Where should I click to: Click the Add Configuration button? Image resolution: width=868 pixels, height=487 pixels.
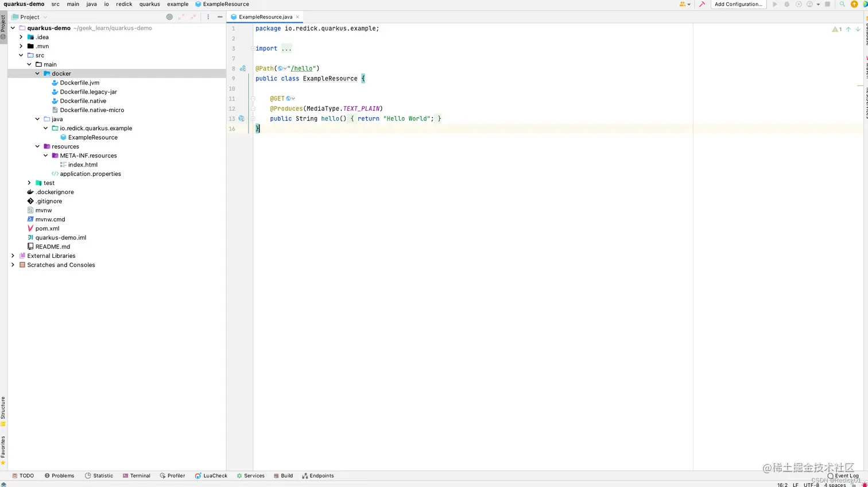738,4
